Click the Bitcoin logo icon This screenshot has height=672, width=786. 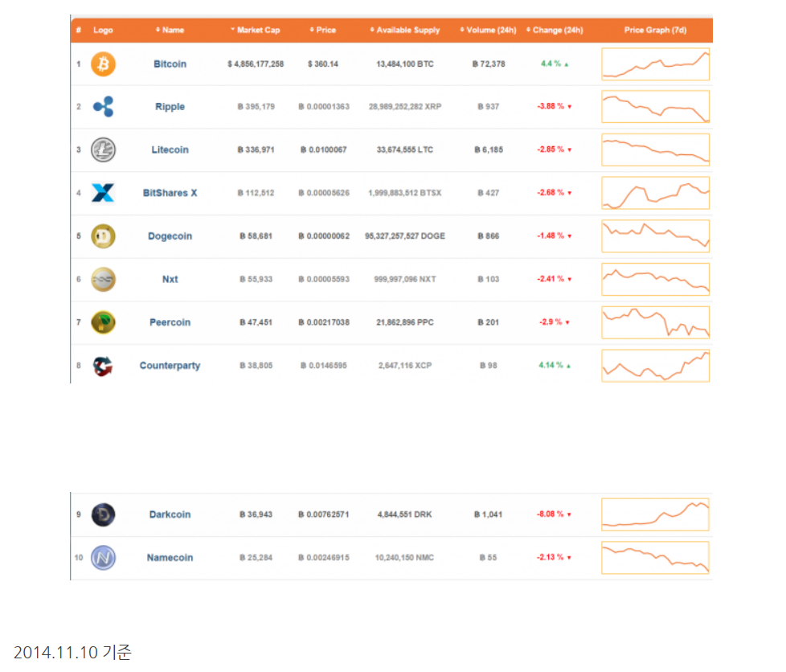click(103, 64)
